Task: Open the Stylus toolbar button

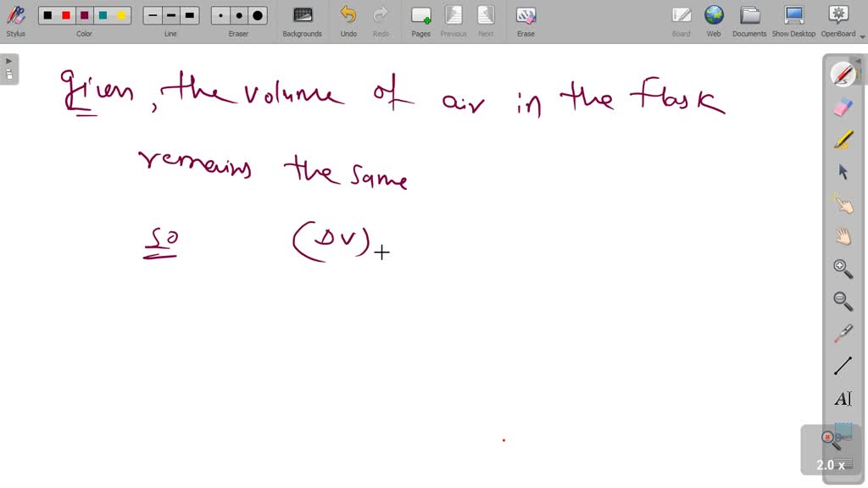Action: pyautogui.click(x=15, y=21)
